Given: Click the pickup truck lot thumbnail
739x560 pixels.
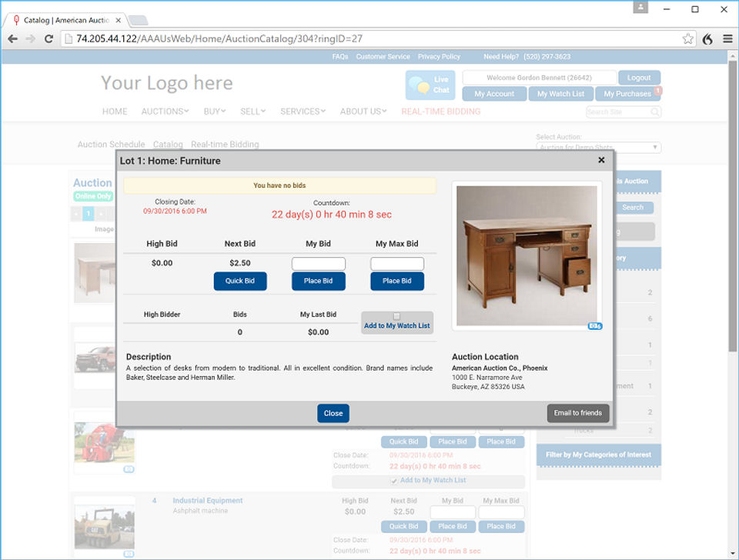Looking at the screenshot, I should click(95, 359).
